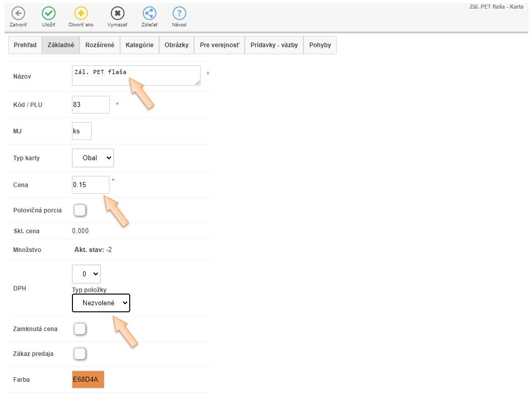Open the Návod help icon
Screen dimensions: 532x398
[x=179, y=14]
